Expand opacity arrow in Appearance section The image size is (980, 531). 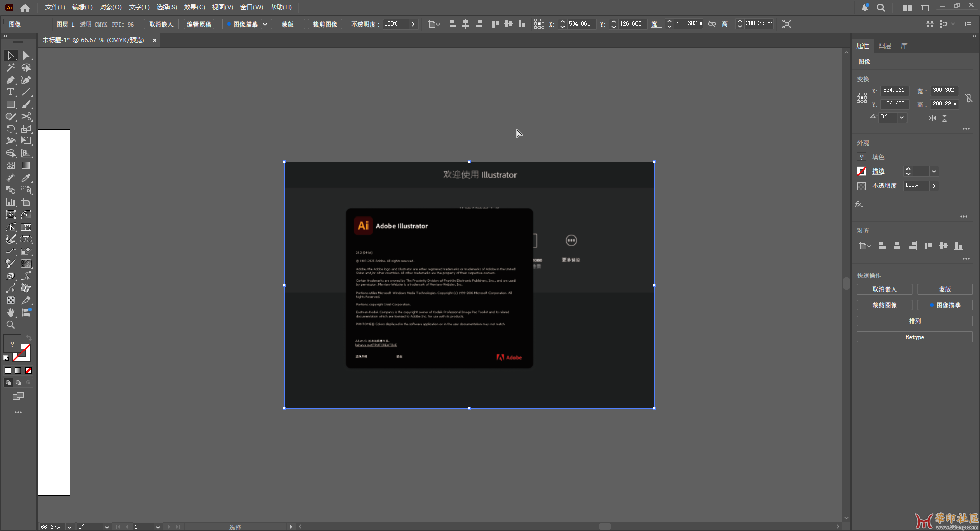pyautogui.click(x=934, y=186)
